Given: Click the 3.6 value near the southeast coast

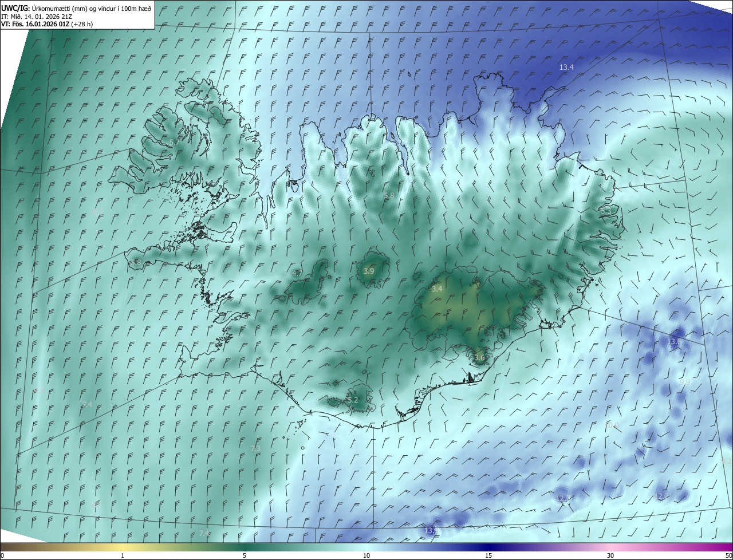Looking at the screenshot, I should coord(479,358).
